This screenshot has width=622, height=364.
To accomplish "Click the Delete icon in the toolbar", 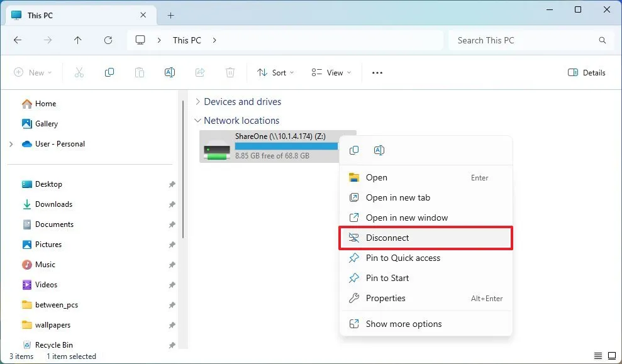I will [230, 72].
